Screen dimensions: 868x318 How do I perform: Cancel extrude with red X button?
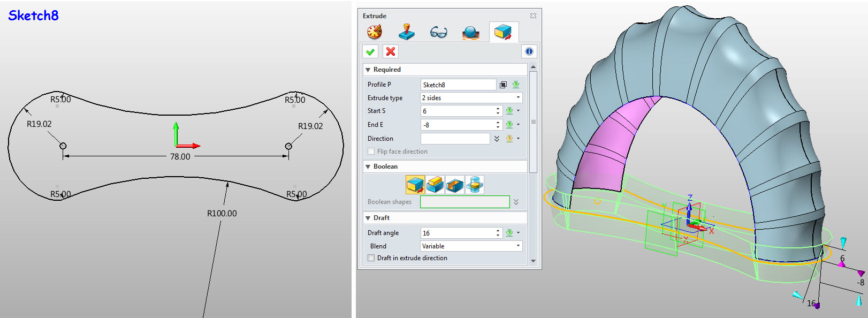click(x=391, y=51)
